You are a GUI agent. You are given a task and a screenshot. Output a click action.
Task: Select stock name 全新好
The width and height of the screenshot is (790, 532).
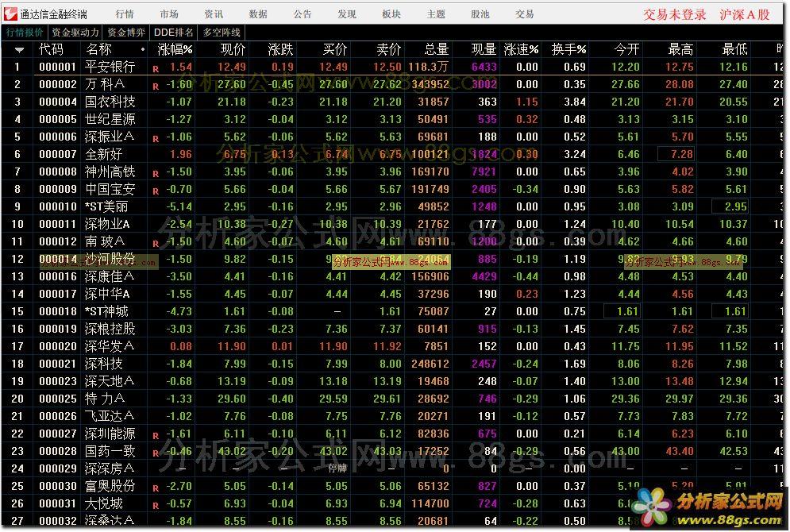(x=103, y=154)
